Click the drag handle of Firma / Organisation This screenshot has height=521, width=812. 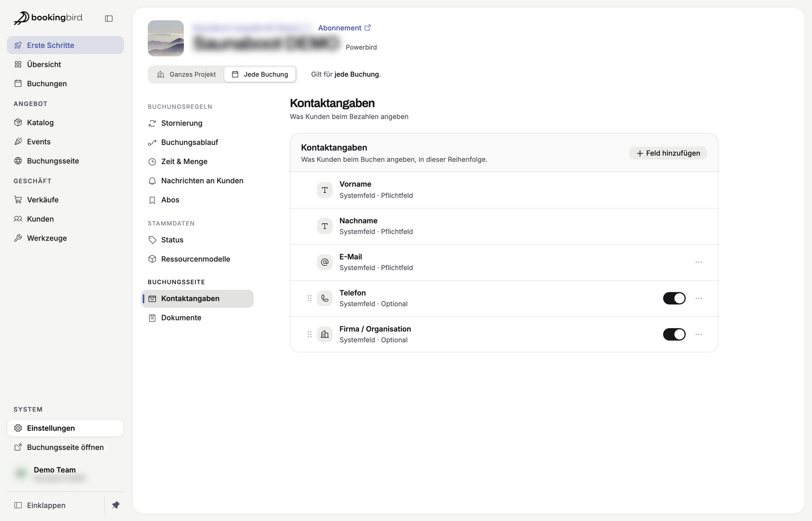point(310,334)
